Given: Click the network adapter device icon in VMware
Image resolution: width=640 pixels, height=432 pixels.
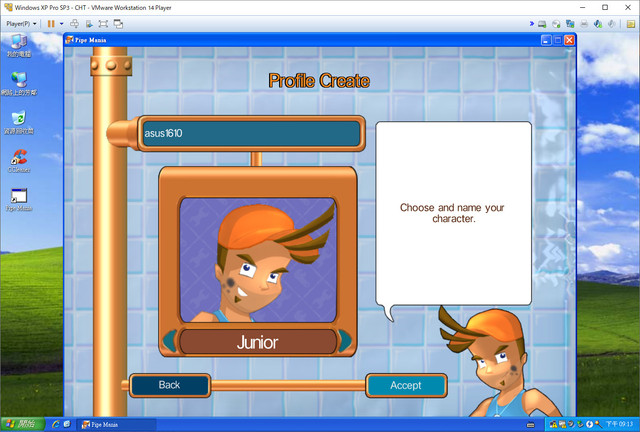Looking at the screenshot, I should coord(570,24).
